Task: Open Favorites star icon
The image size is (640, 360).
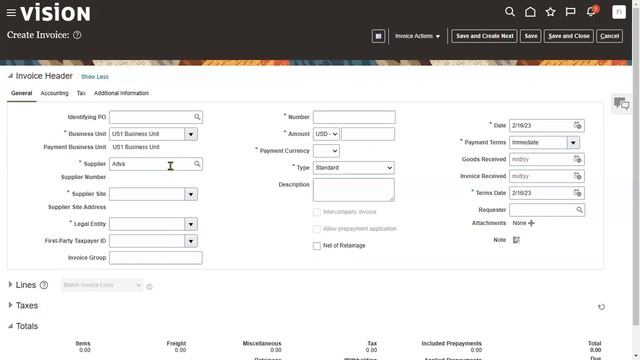Action: [x=550, y=12]
